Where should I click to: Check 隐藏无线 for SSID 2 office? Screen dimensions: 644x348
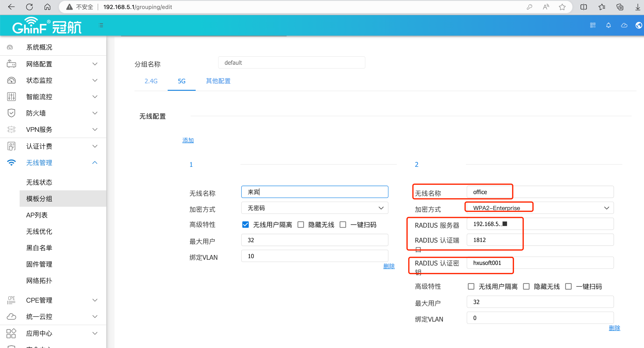(526, 286)
